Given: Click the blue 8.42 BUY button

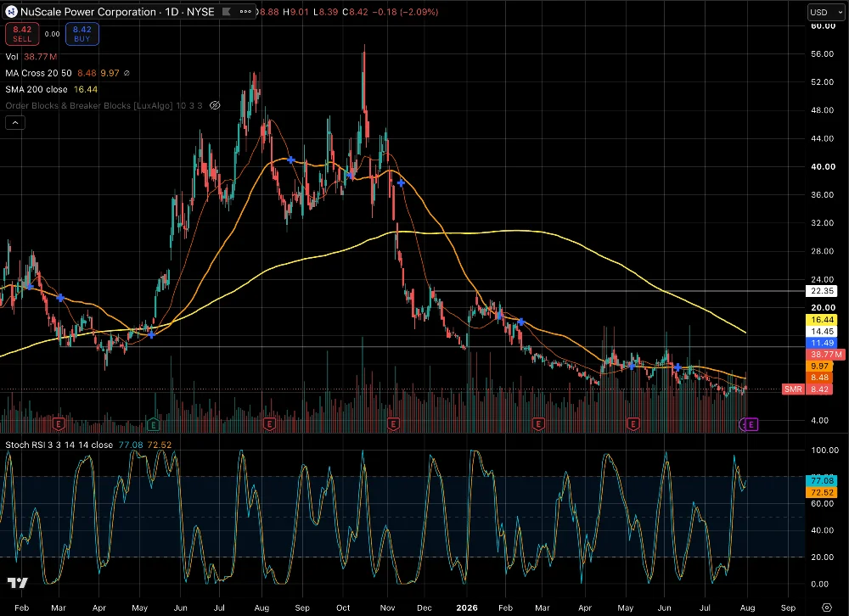Looking at the screenshot, I should click(x=82, y=34).
